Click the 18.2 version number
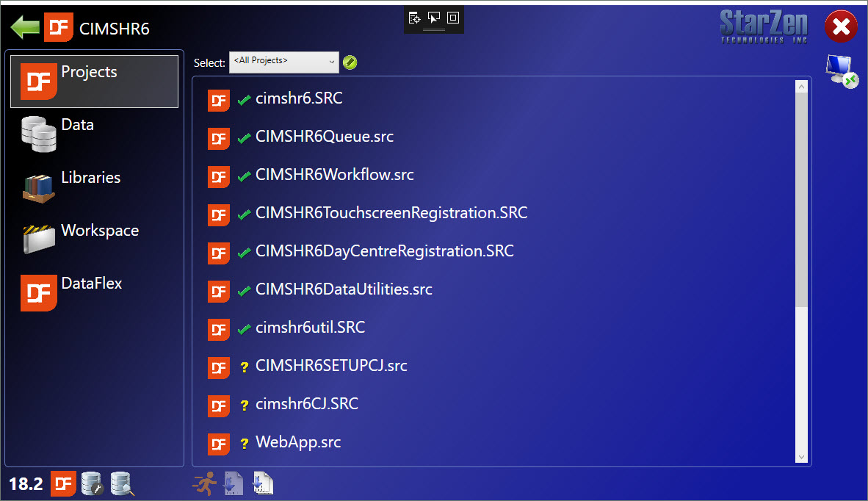 26,484
